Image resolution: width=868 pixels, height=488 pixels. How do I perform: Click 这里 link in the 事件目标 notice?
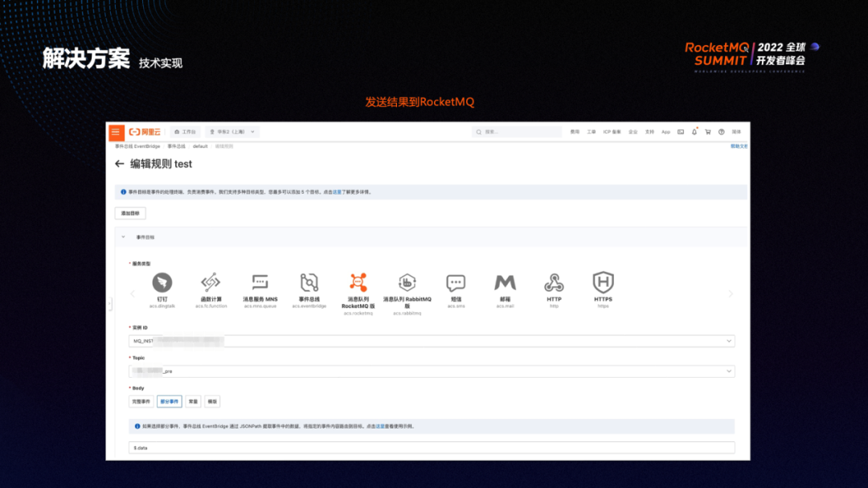pos(337,192)
